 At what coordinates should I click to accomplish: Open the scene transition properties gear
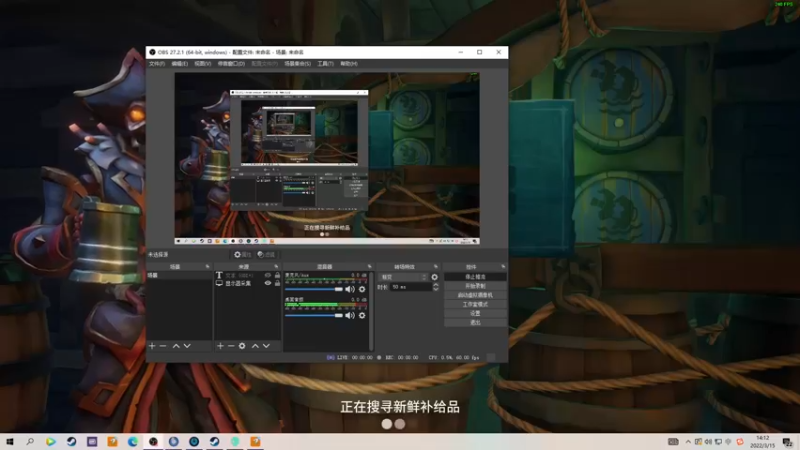435,277
